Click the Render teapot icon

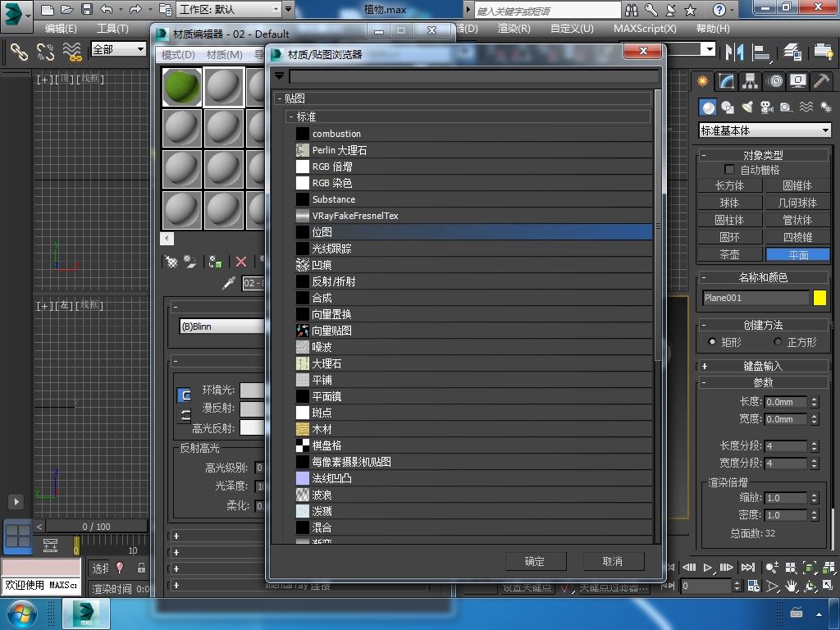[824, 52]
